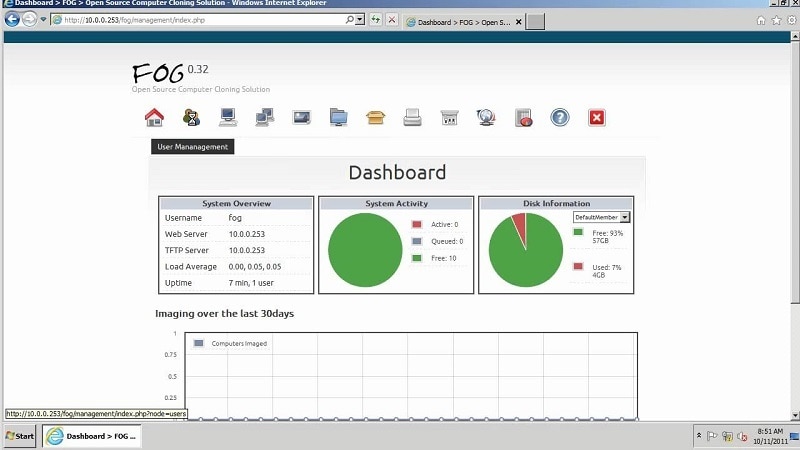Open Host Management computer icon
The height and width of the screenshot is (450, 800).
(228, 117)
